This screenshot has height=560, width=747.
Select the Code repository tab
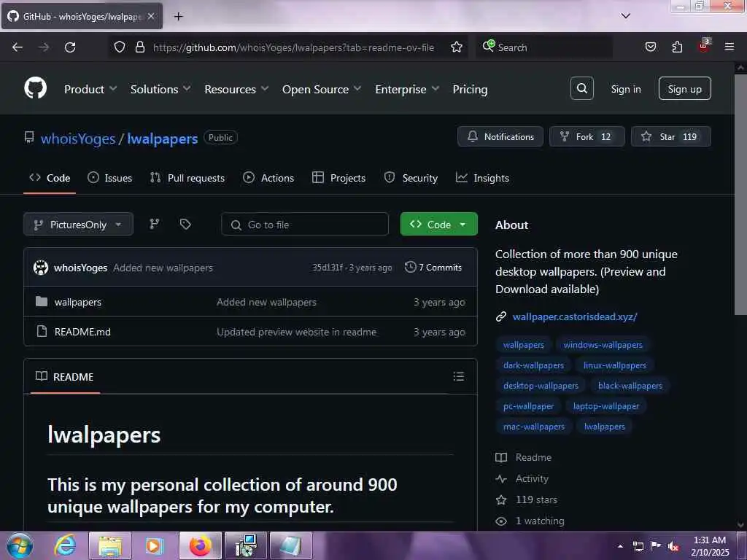(50, 178)
